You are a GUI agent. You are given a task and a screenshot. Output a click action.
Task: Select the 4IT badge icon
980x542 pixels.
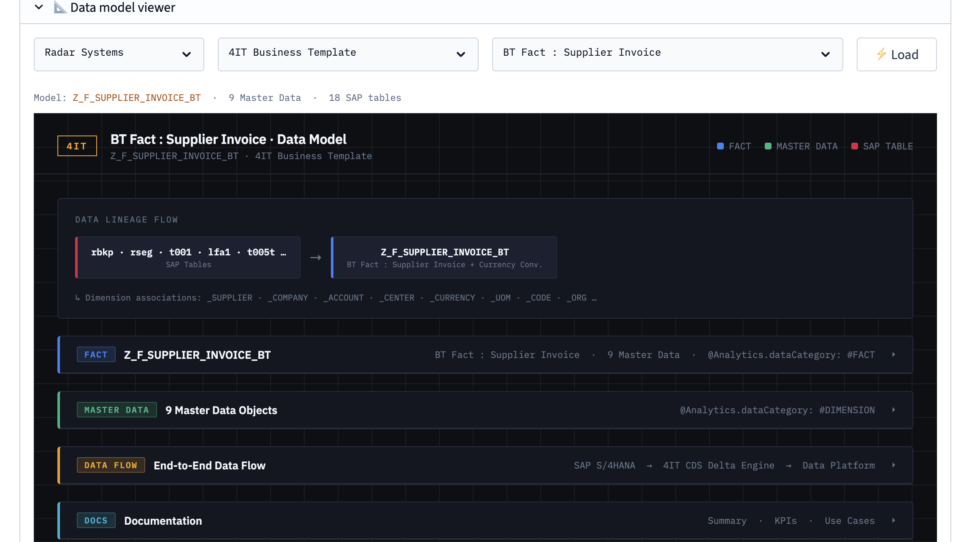coord(77,146)
